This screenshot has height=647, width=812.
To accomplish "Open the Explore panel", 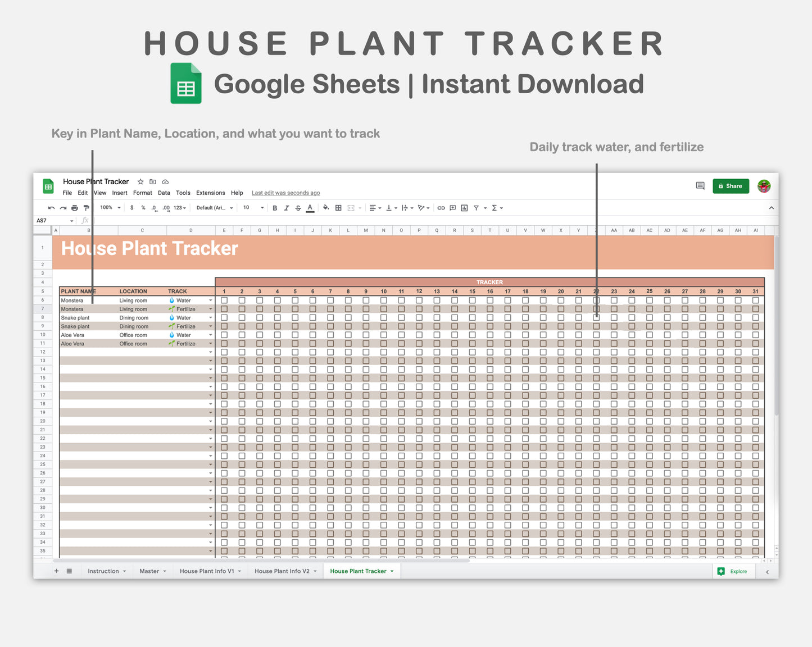I will (733, 571).
